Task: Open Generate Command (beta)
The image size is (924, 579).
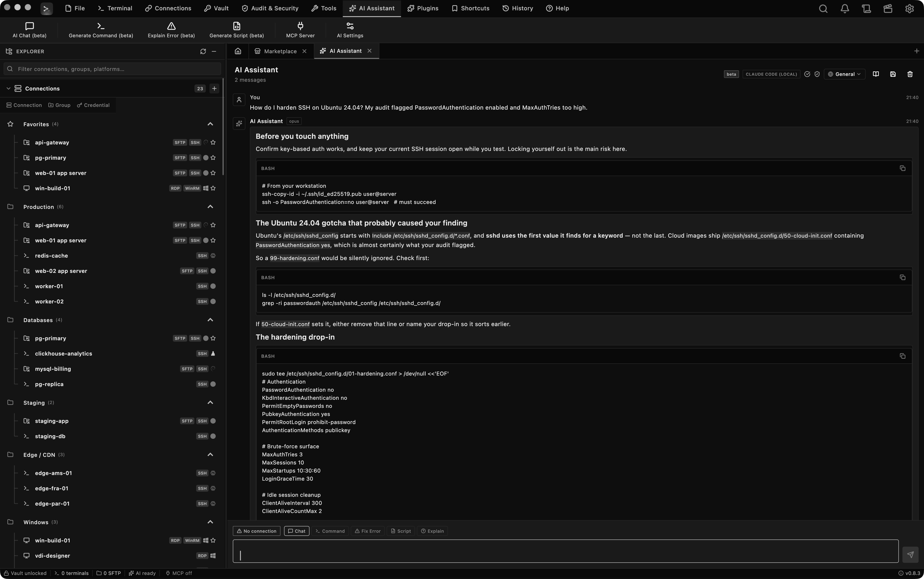Action: click(101, 30)
